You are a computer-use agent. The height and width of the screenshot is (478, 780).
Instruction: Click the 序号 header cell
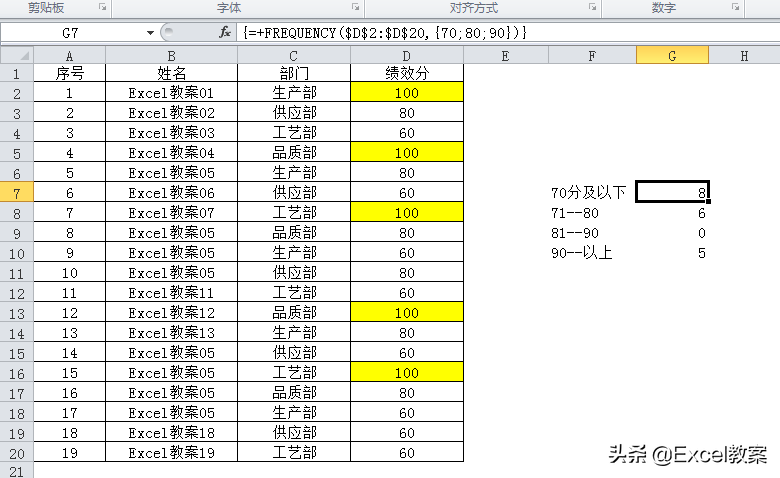70,73
